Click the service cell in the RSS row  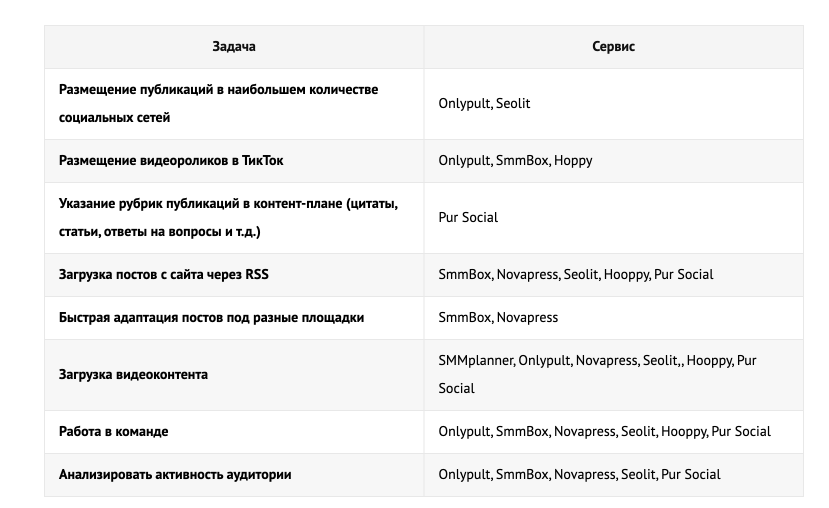pyautogui.click(x=575, y=274)
